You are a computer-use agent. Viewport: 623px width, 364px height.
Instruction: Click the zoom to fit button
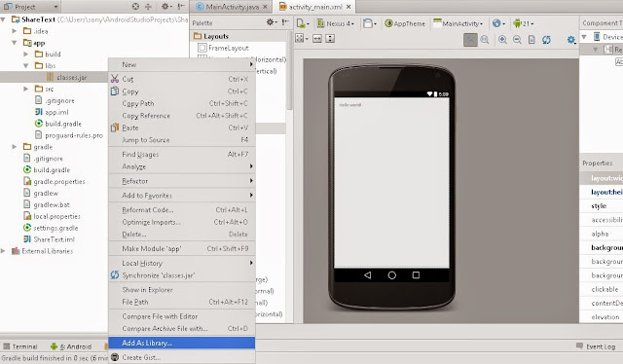[x=470, y=39]
